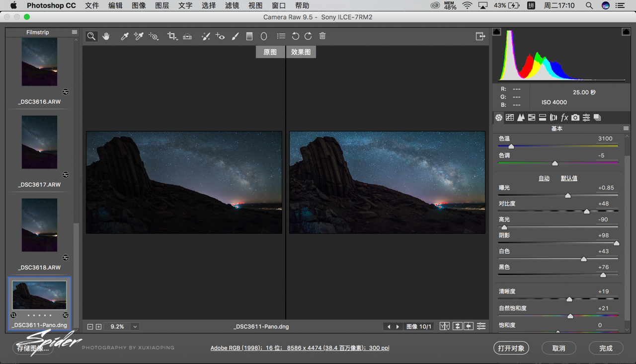
Task: Click the 曝光 exposure slider handle
Action: click(568, 196)
